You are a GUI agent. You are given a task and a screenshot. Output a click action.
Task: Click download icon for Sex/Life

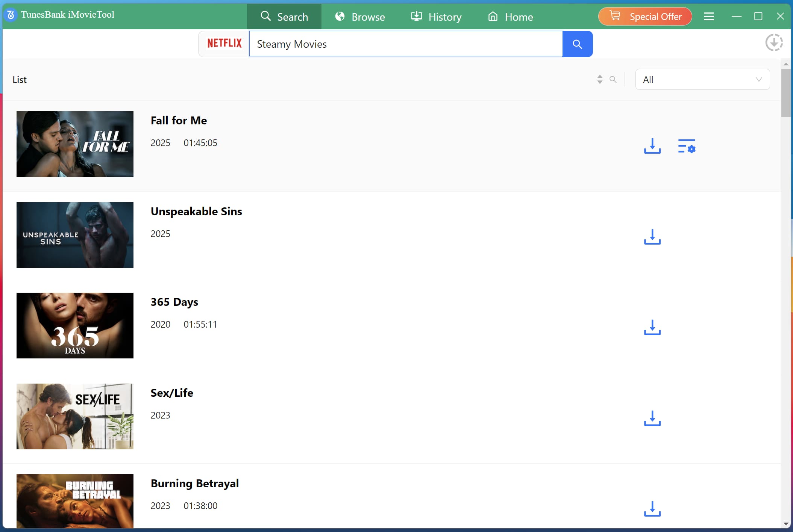(x=652, y=418)
